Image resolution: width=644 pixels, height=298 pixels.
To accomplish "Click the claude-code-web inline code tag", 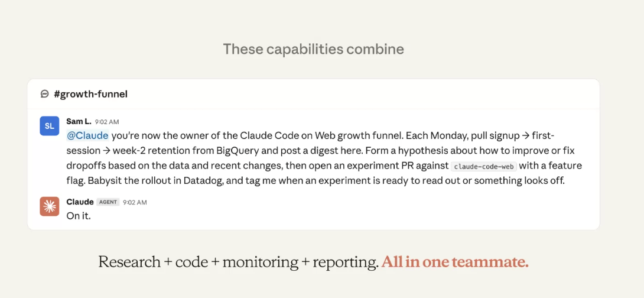I will click(x=483, y=167).
